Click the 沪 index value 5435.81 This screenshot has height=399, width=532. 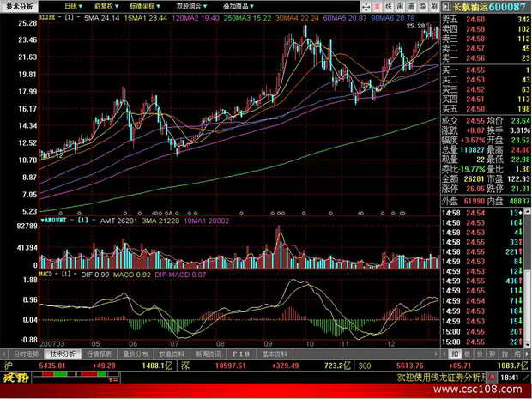click(51, 366)
